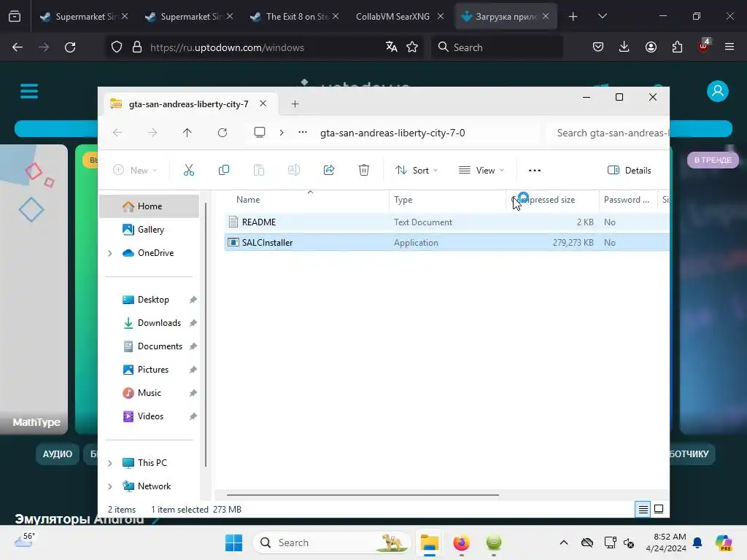Open the New item dropdown

point(135,170)
